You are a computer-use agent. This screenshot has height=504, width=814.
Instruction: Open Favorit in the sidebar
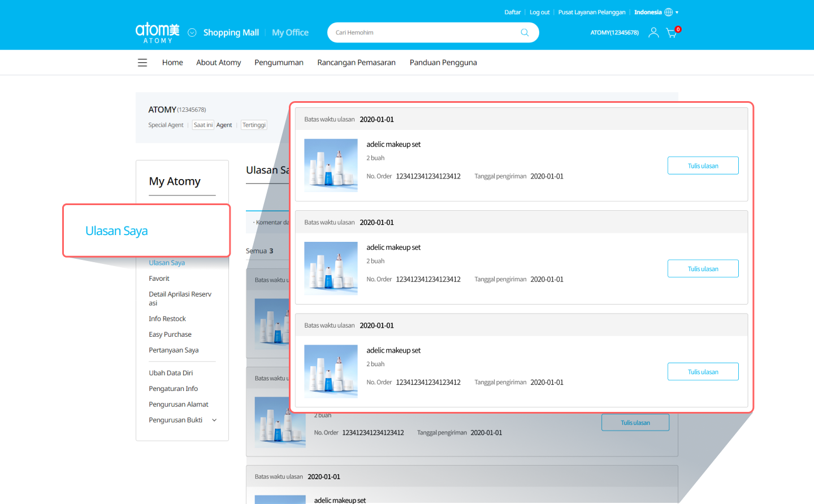click(159, 279)
